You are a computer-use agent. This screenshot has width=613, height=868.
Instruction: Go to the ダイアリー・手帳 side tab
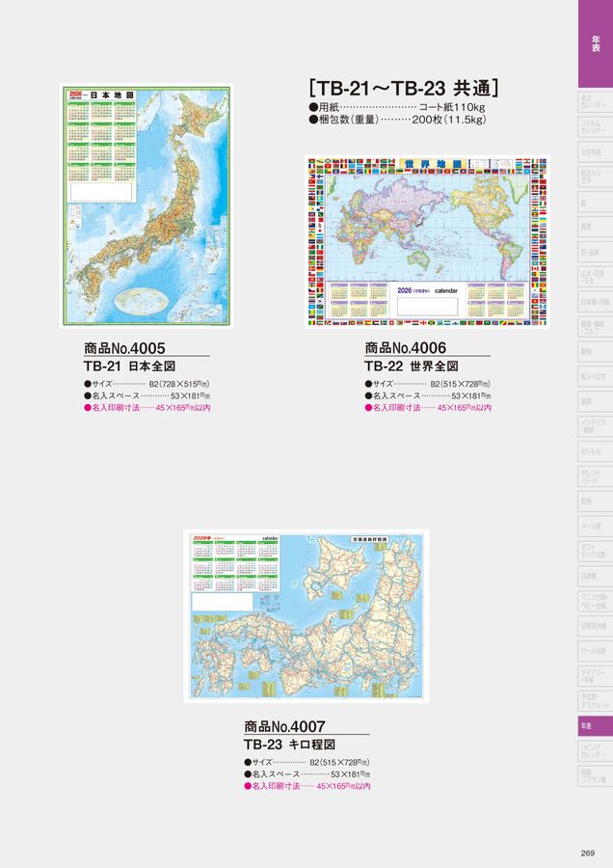596,676
